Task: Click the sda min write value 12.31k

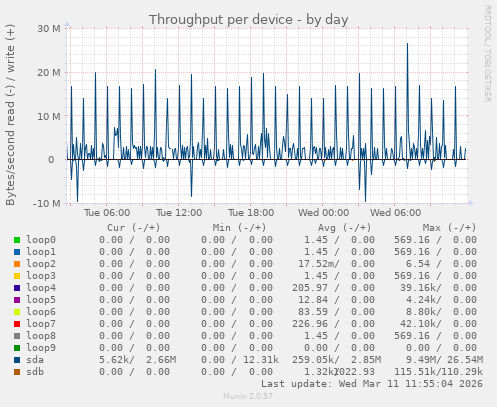Action: point(261,360)
